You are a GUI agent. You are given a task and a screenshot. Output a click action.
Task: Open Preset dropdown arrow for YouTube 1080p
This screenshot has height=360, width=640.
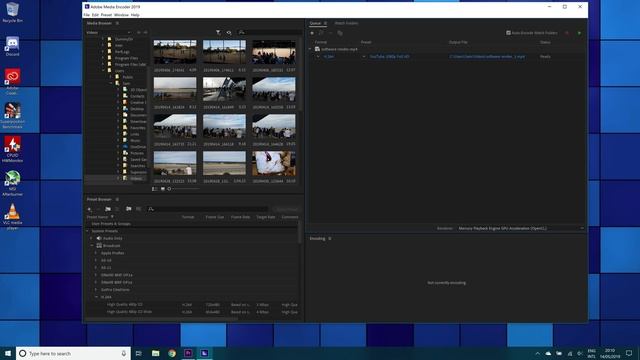(364, 57)
